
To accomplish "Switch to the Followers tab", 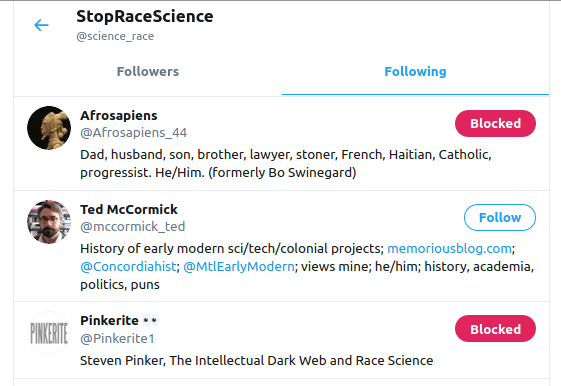I will [148, 72].
